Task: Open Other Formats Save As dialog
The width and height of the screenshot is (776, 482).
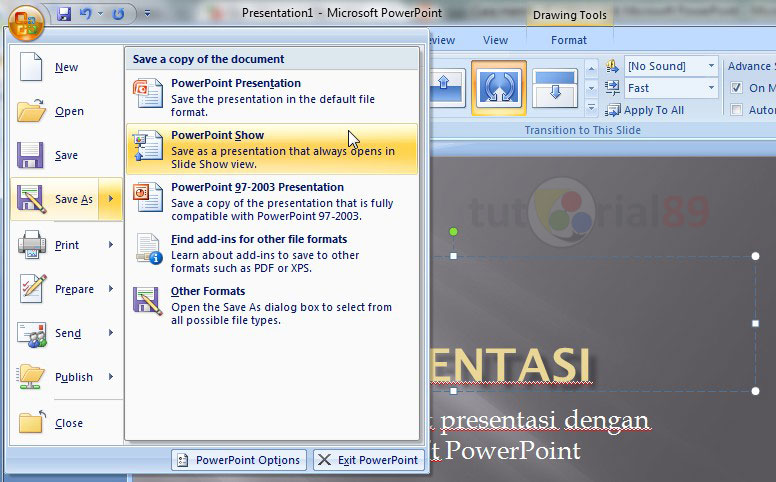Action: click(x=272, y=304)
